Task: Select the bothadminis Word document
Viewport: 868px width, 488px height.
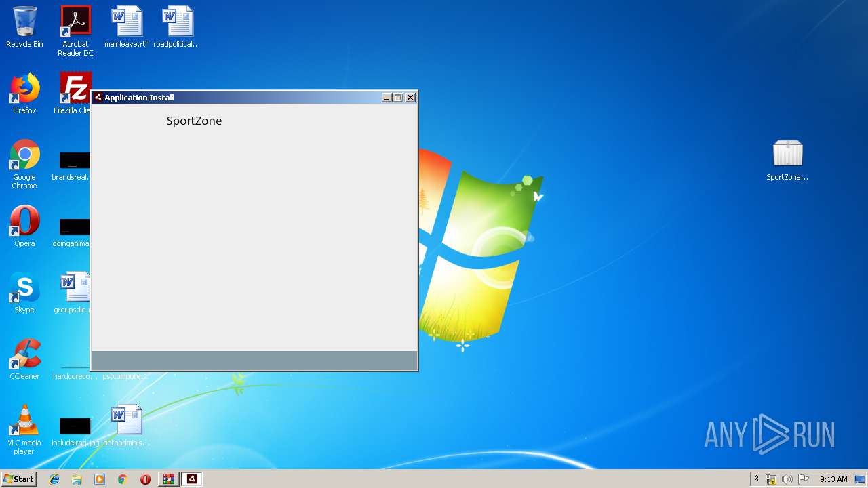Action: (126, 426)
